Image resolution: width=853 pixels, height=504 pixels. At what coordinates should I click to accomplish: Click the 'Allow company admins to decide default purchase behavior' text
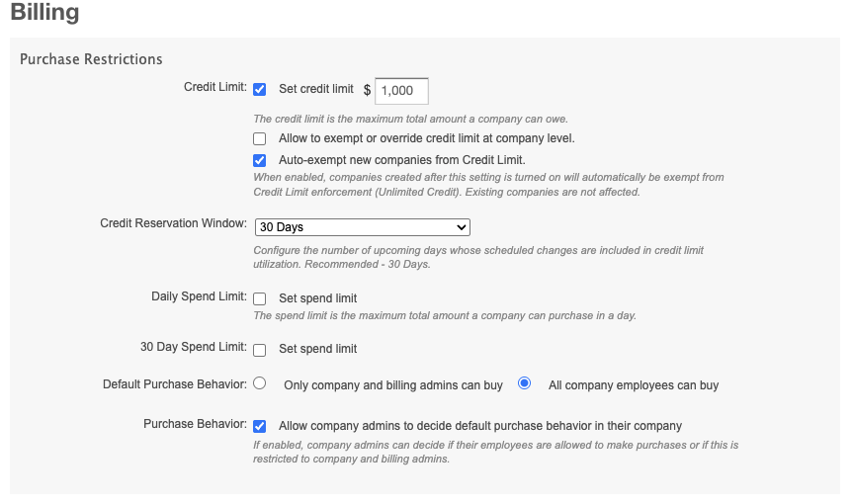[480, 426]
